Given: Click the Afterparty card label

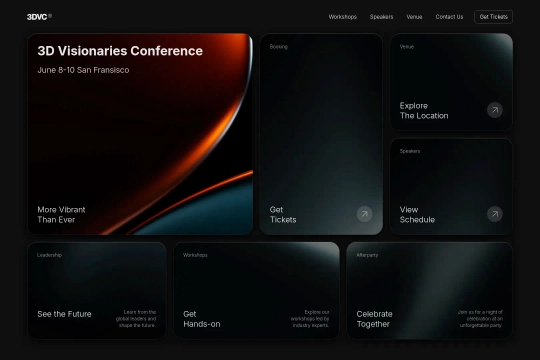Looking at the screenshot, I should 367,255.
